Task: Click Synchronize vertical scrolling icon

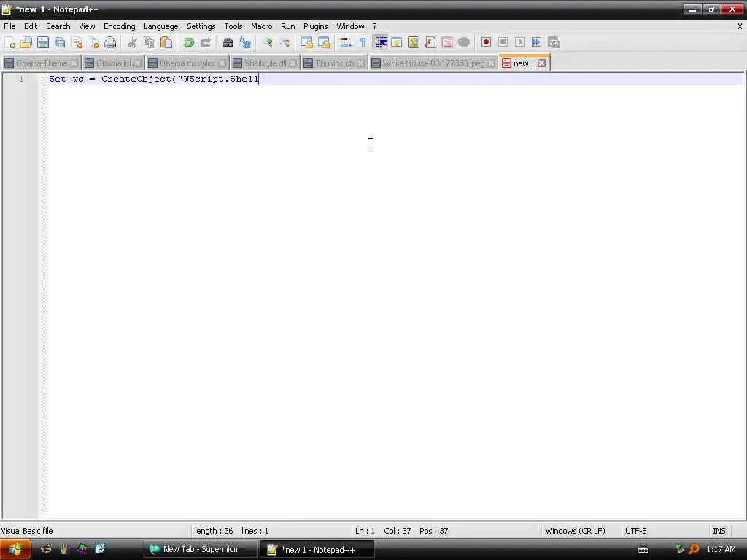Action: click(307, 42)
